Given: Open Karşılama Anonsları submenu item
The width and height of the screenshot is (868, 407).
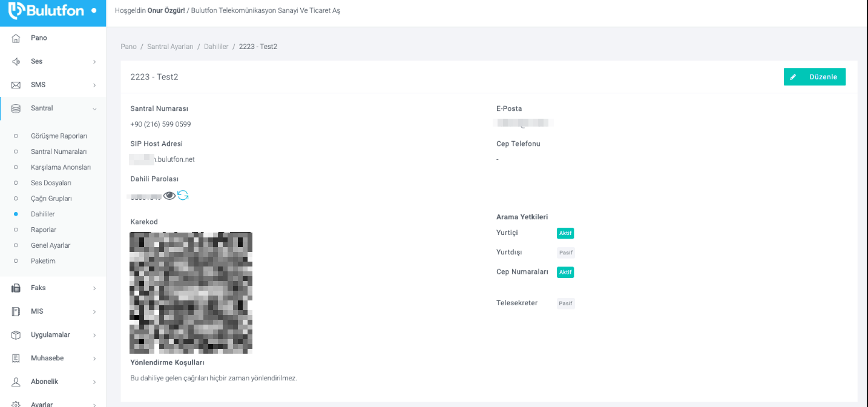Looking at the screenshot, I should point(61,167).
